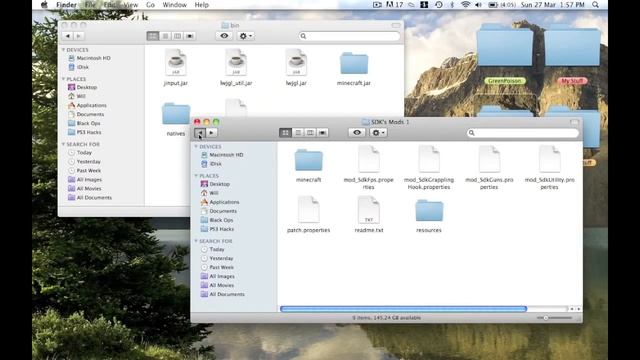
Task: Switch bin window to column view
Action: [178, 36]
